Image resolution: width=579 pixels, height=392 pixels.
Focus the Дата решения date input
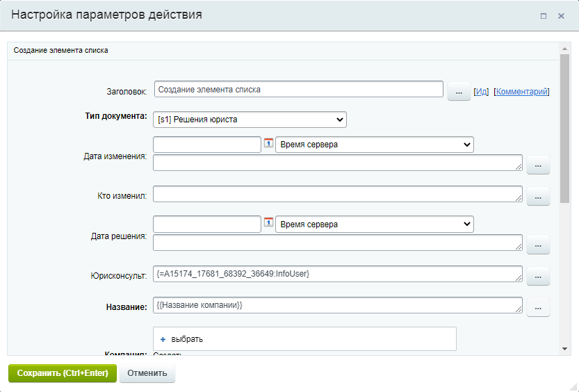(x=207, y=224)
